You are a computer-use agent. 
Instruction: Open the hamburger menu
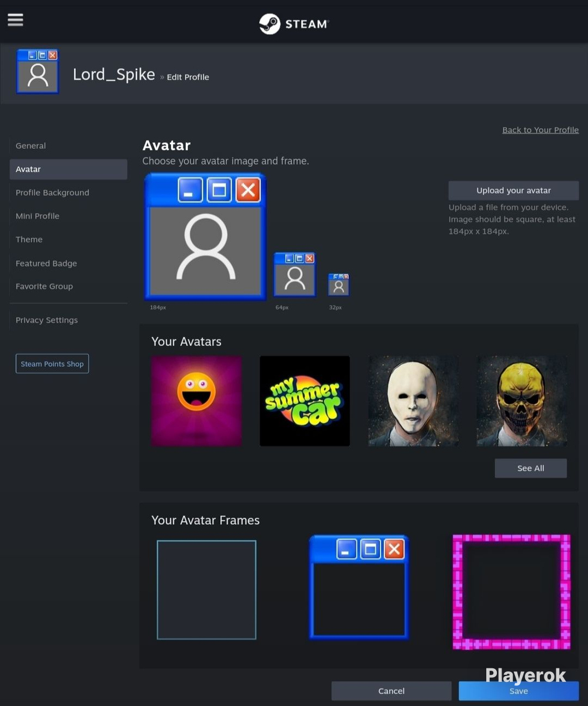tap(15, 19)
